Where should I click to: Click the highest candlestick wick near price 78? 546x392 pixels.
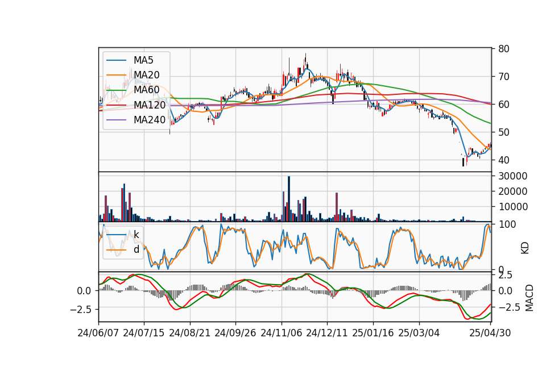[305, 59]
